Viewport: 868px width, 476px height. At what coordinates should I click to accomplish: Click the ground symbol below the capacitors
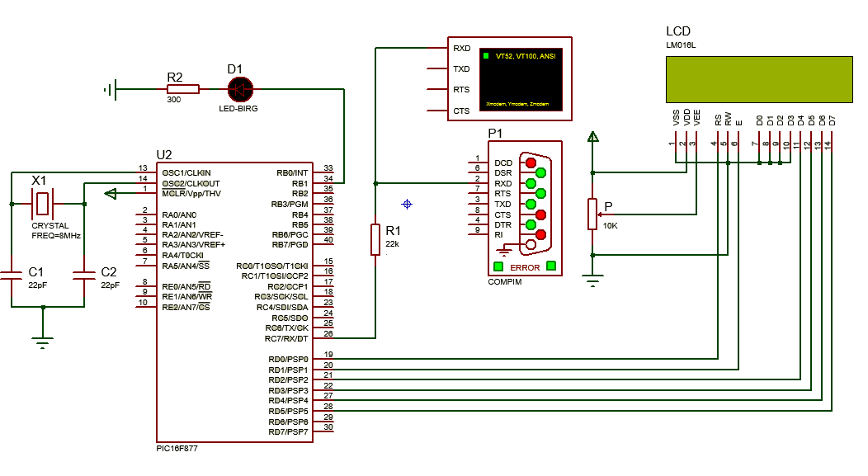click(x=43, y=342)
